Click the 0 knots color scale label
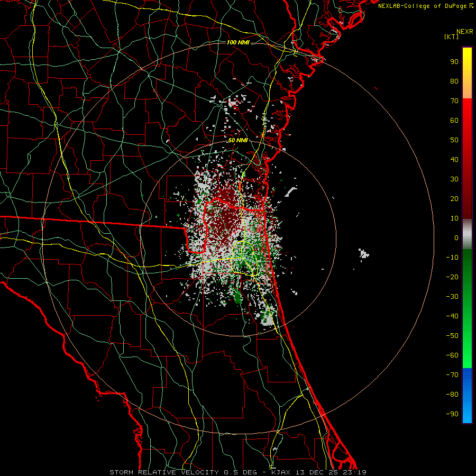Screen dimensions: 476x476 coord(456,237)
